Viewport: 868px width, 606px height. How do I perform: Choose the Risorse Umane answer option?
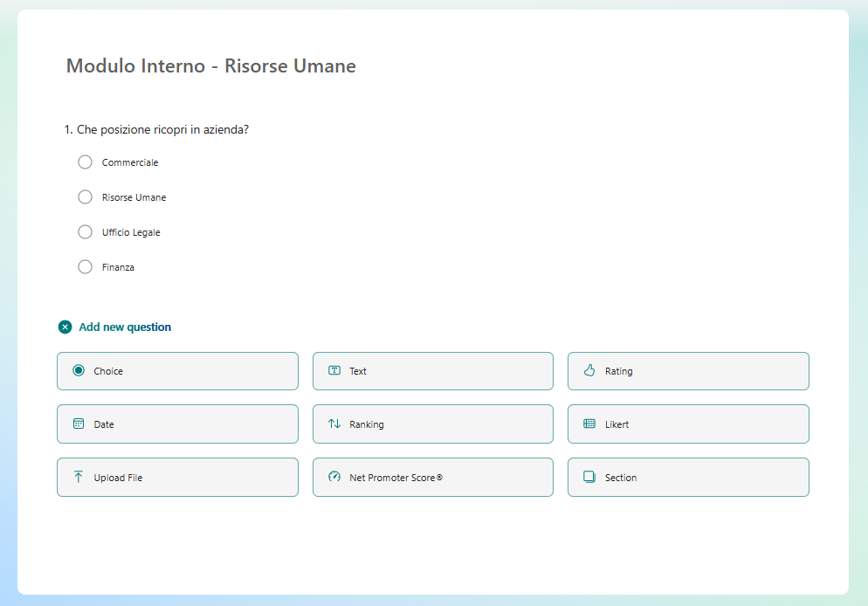(x=85, y=196)
